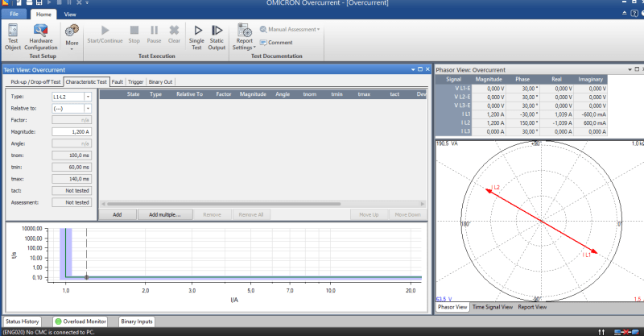Click the Move Down button
The width and height of the screenshot is (644, 336).
click(x=407, y=214)
